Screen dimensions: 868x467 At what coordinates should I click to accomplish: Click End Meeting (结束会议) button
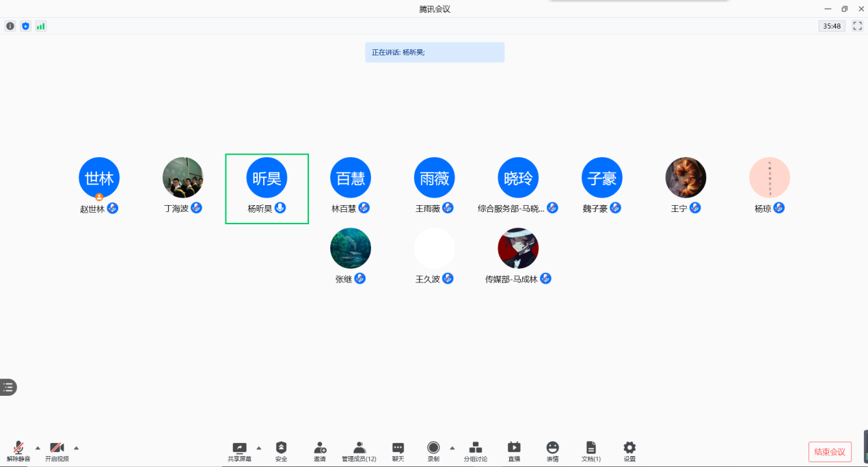point(830,452)
